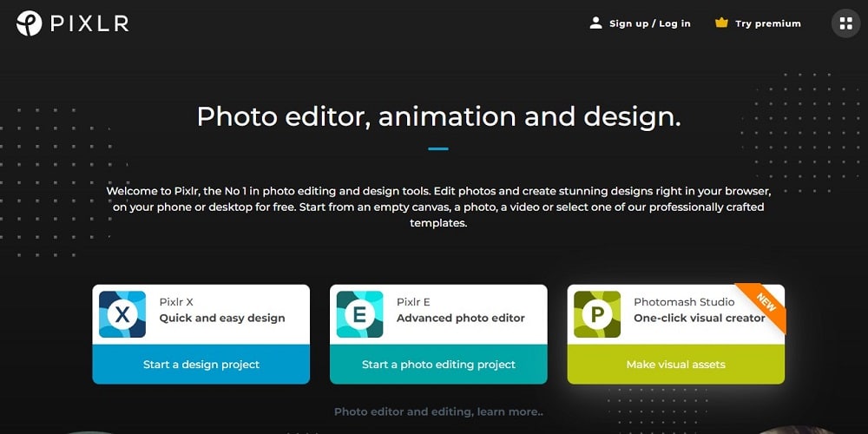Open the apps grid menu icon

[x=845, y=23]
